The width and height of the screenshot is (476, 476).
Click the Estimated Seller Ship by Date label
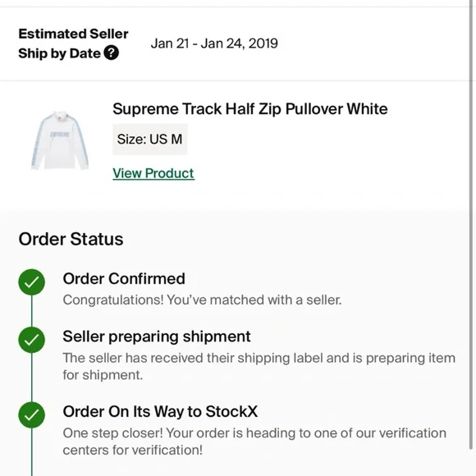(73, 43)
